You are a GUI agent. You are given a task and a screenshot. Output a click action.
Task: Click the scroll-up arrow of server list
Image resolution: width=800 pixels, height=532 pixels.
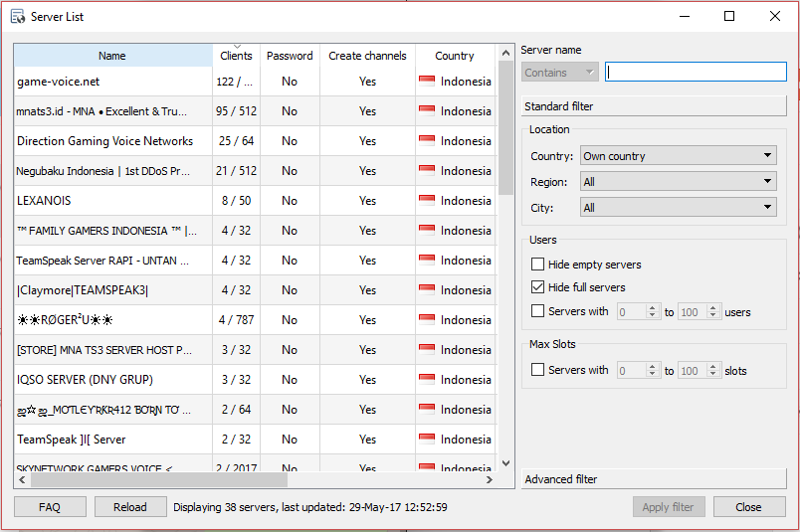(505, 53)
